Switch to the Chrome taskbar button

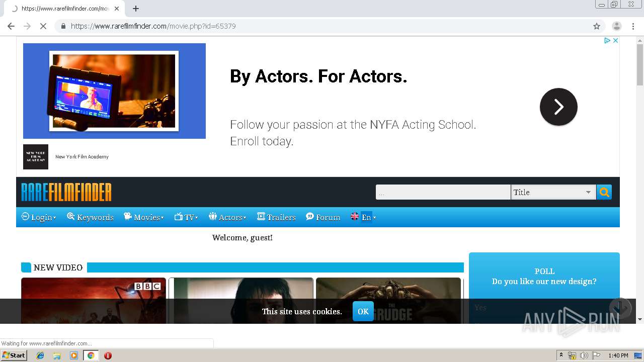click(91, 355)
